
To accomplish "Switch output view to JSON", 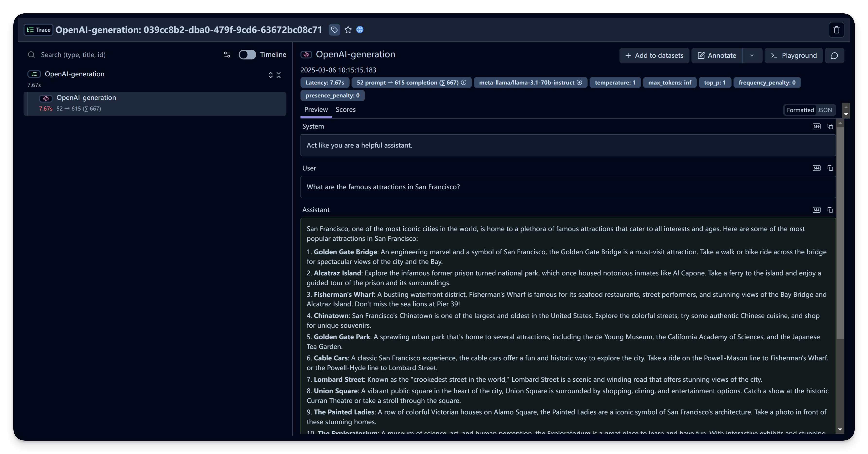I will (x=824, y=110).
